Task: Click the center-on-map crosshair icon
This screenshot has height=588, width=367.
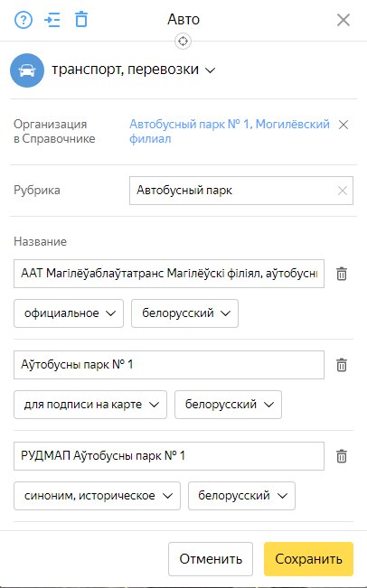Action: point(183,42)
